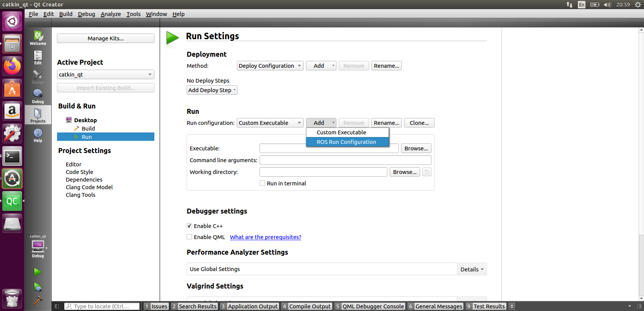Open the File menu
This screenshot has height=311, width=644.
tap(33, 14)
